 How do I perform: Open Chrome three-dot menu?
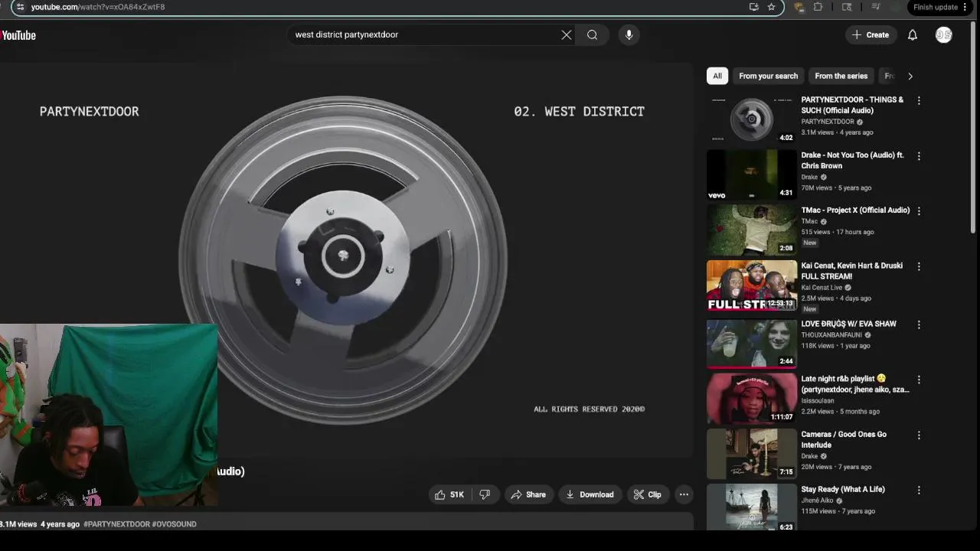[x=965, y=7]
